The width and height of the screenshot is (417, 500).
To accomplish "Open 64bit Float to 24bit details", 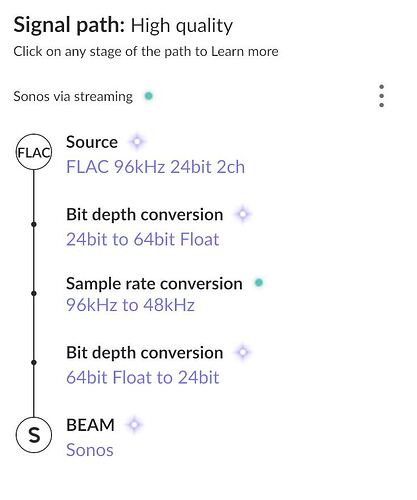I will coord(143,377).
